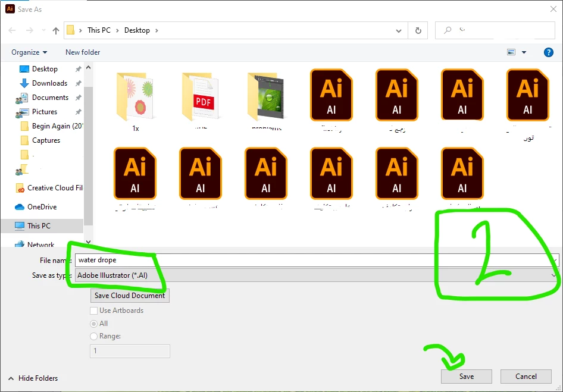Click into the search box

(x=495, y=30)
